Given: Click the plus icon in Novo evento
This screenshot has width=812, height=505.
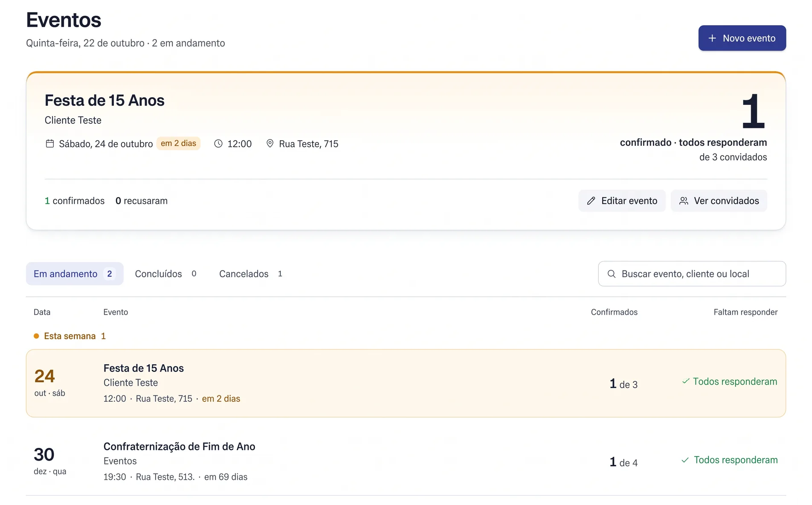Looking at the screenshot, I should 712,38.
